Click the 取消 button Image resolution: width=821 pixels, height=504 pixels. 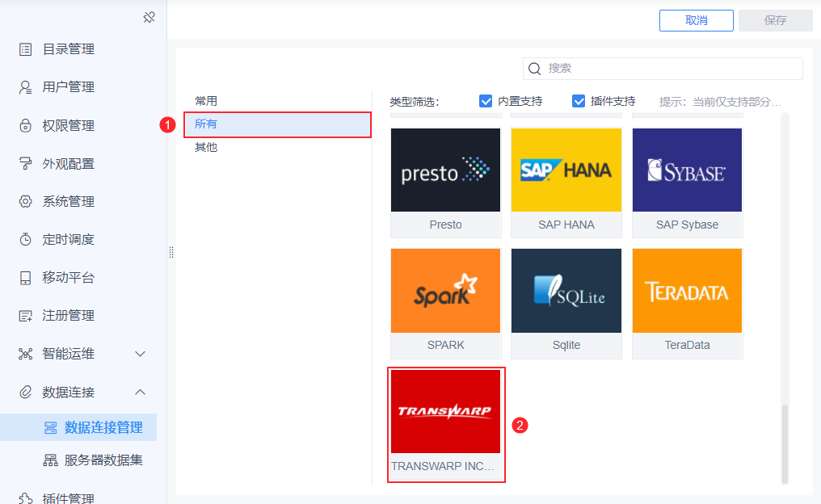click(696, 20)
